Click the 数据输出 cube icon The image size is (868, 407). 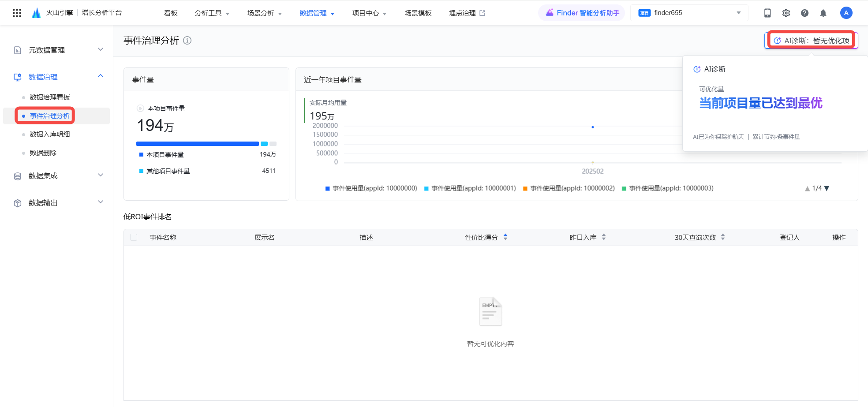(18, 203)
